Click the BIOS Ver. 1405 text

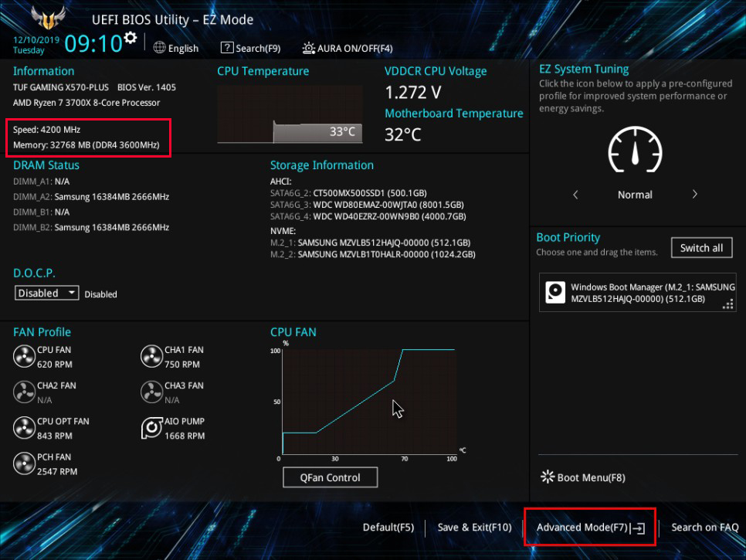coord(147,87)
